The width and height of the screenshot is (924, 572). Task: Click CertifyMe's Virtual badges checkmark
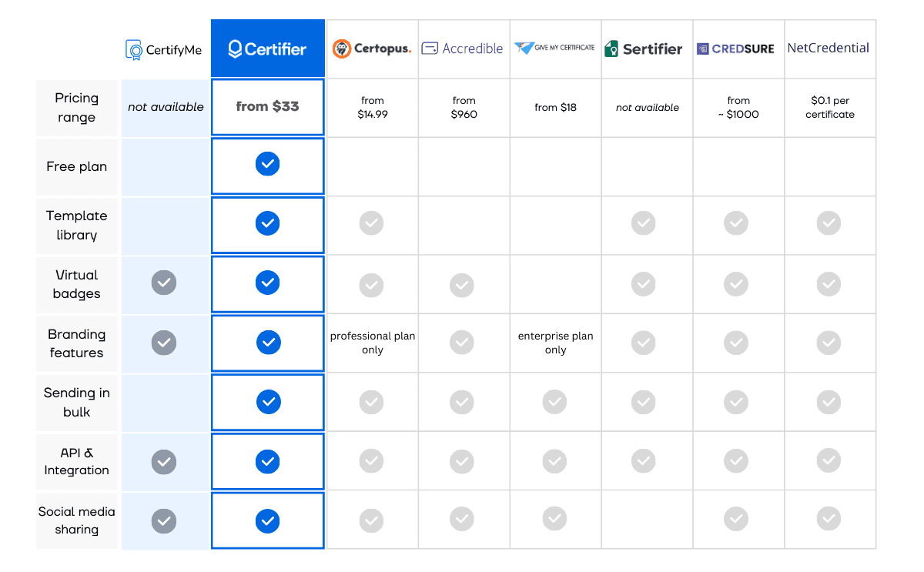click(164, 283)
